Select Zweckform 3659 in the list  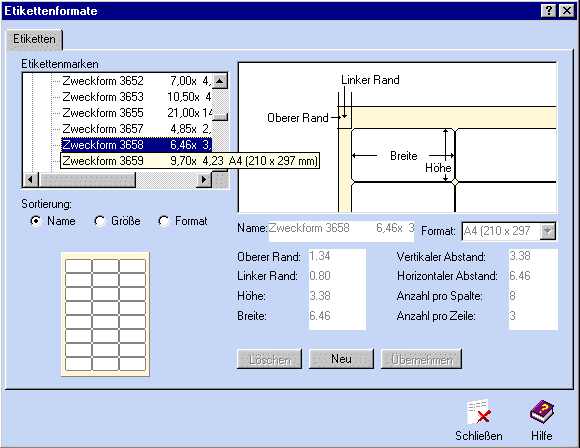tap(190, 161)
